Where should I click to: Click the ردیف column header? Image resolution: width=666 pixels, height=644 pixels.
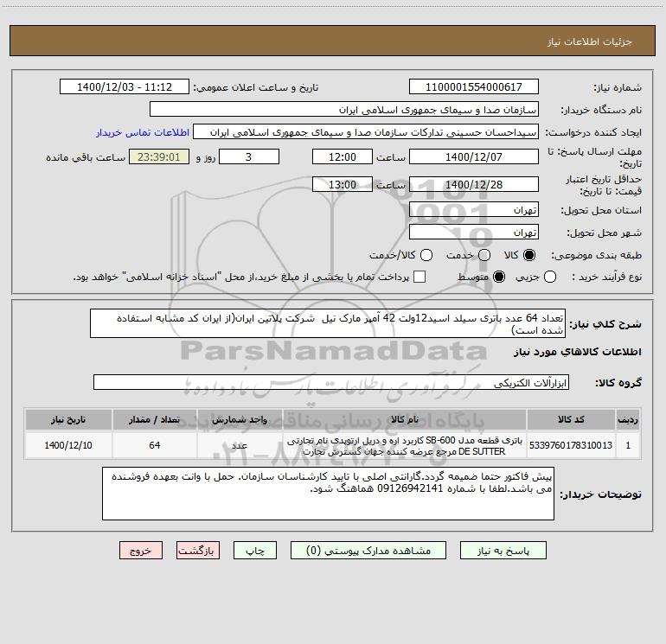point(628,419)
